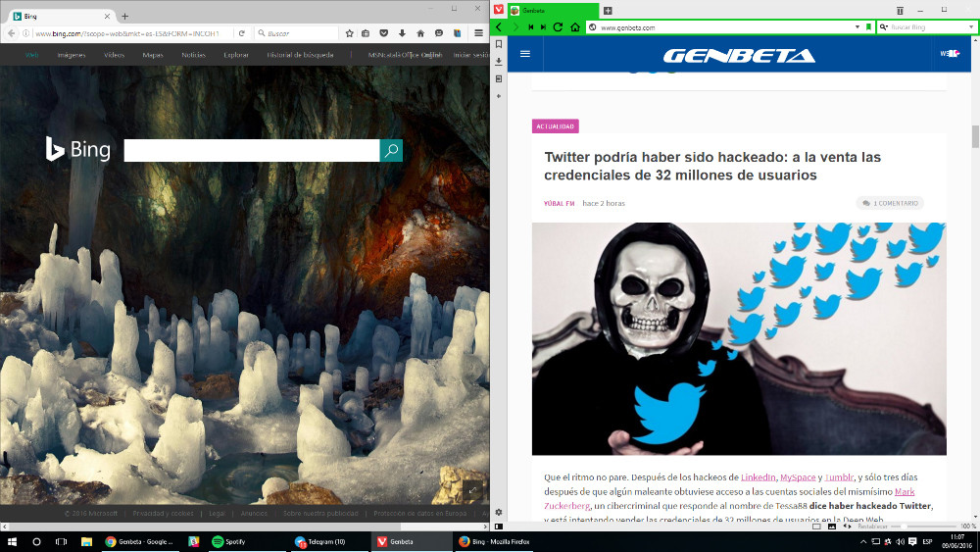Viewport: 980px width, 552px height.
Task: Expand the Vivaldi search field dropdown arrow
Action: point(970,26)
